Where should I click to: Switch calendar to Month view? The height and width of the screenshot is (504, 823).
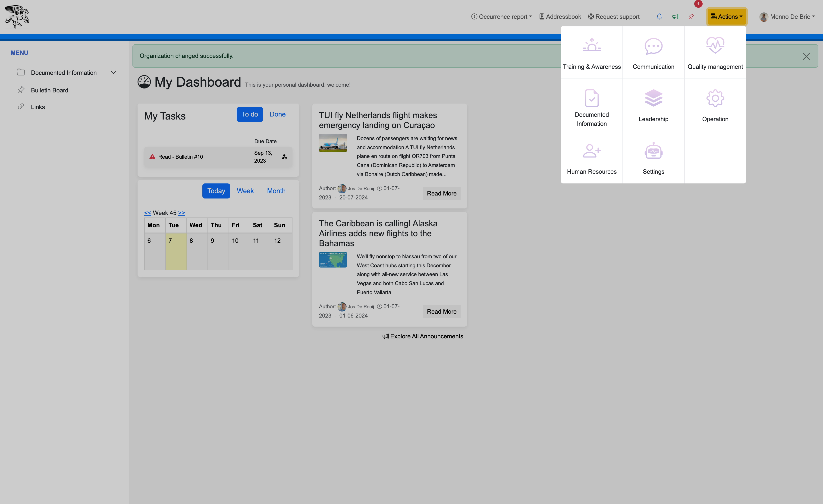[x=276, y=191]
